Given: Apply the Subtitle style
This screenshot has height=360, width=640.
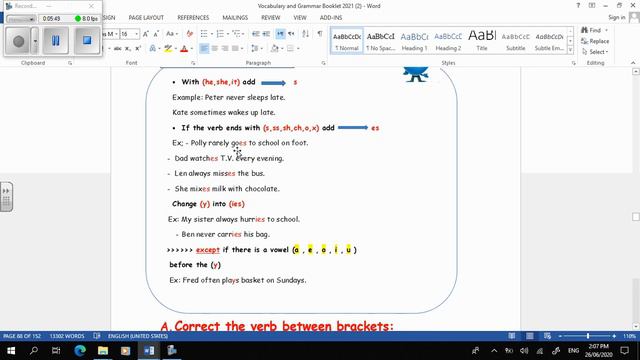Looking at the screenshot, I should [516, 41].
